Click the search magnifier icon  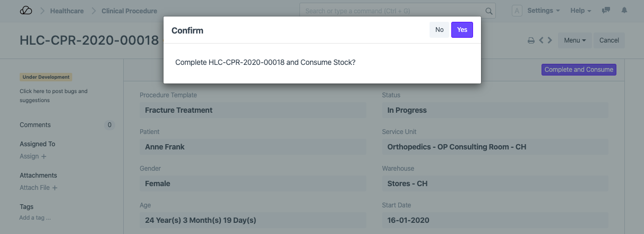coord(489,11)
